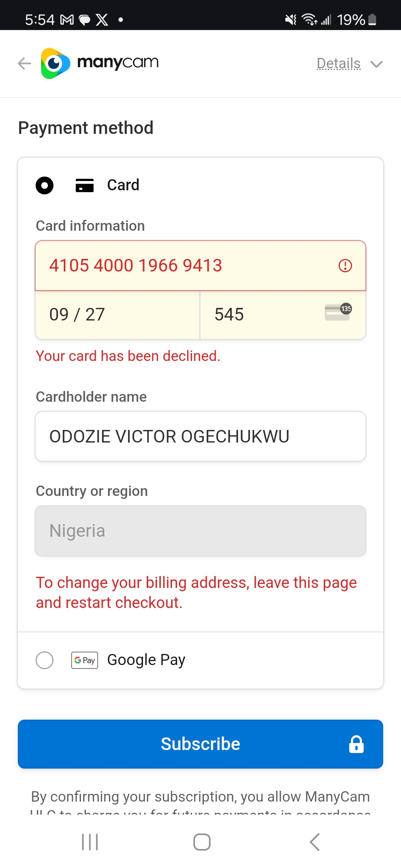Select the Card payment radio button
The image size is (401, 868).
pyautogui.click(x=45, y=185)
